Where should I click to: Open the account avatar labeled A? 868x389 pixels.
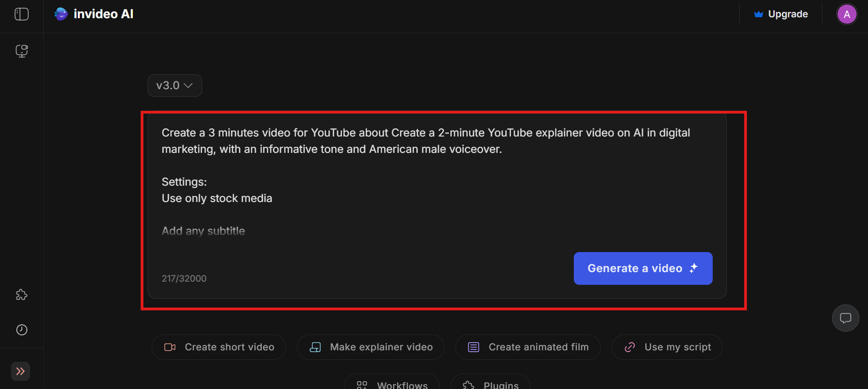(x=847, y=14)
